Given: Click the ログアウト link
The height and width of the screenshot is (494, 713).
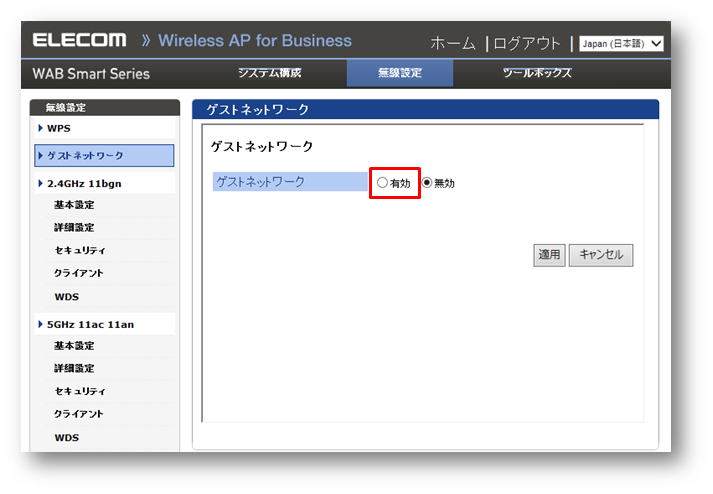Looking at the screenshot, I should 527,43.
